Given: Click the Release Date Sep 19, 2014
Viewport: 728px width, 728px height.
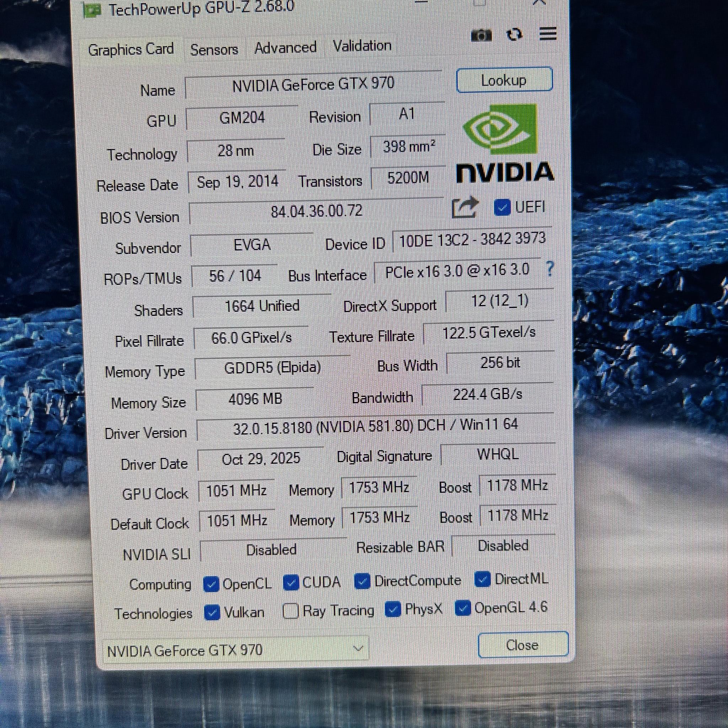Looking at the screenshot, I should point(237,182).
